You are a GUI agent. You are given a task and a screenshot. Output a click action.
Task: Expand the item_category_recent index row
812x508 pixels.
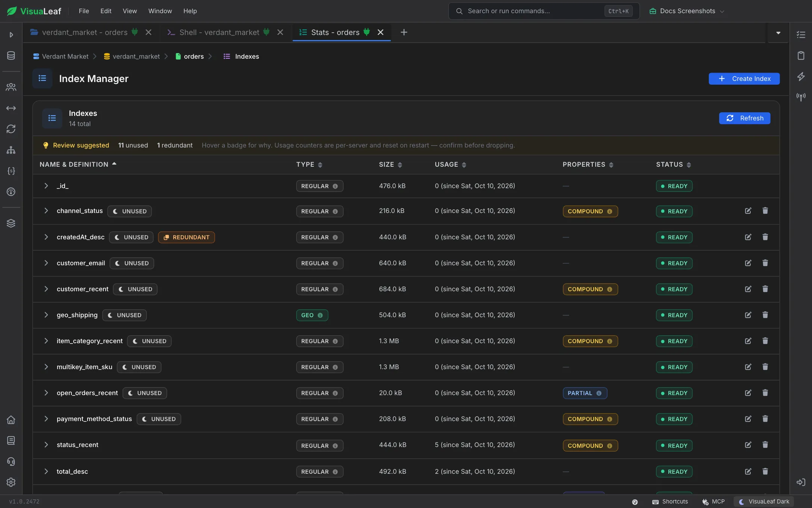point(46,341)
